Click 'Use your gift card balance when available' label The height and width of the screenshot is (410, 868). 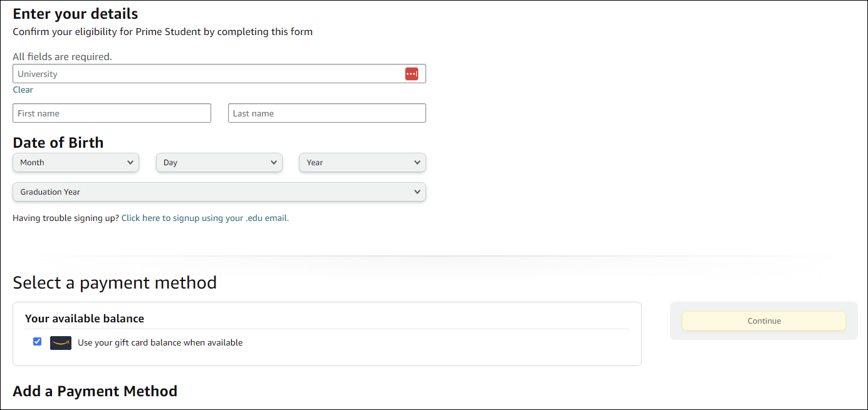(160, 342)
